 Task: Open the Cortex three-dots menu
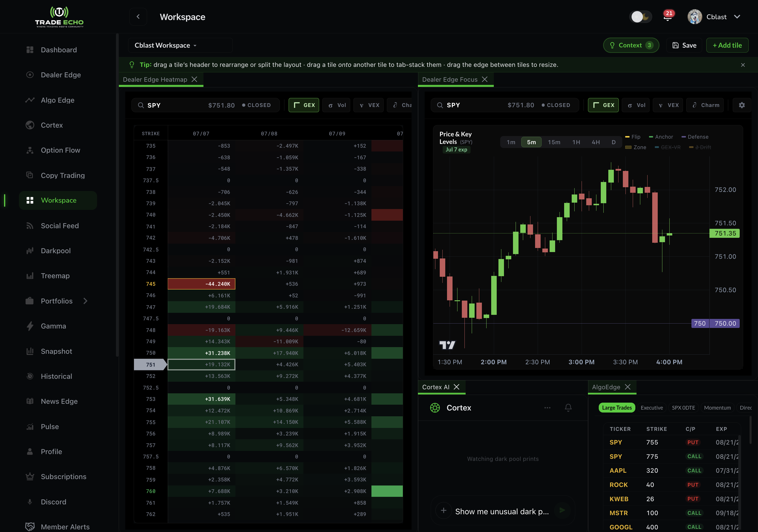(547, 408)
